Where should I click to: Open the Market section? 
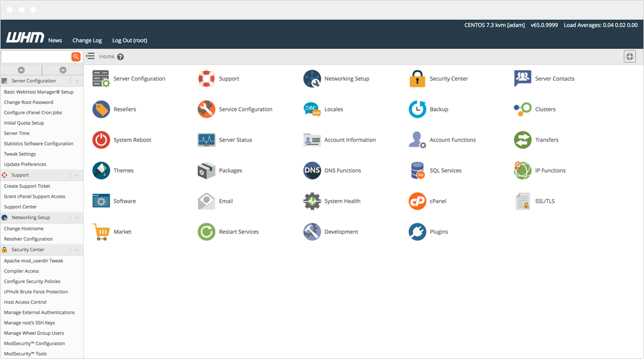coord(124,231)
